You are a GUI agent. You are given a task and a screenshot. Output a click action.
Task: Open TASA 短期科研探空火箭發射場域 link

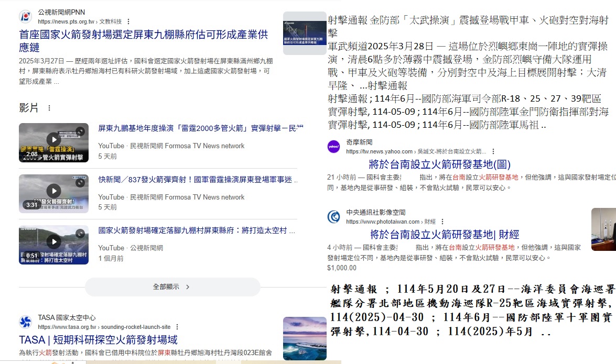(98, 340)
